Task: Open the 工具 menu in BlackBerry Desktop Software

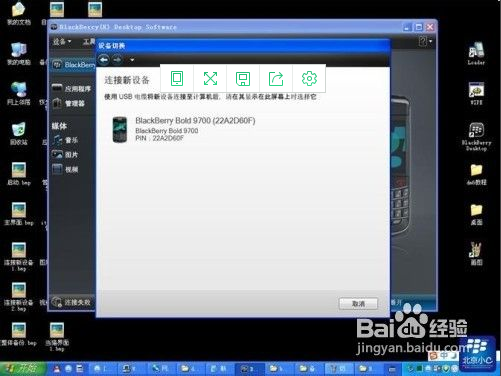Action: point(89,42)
